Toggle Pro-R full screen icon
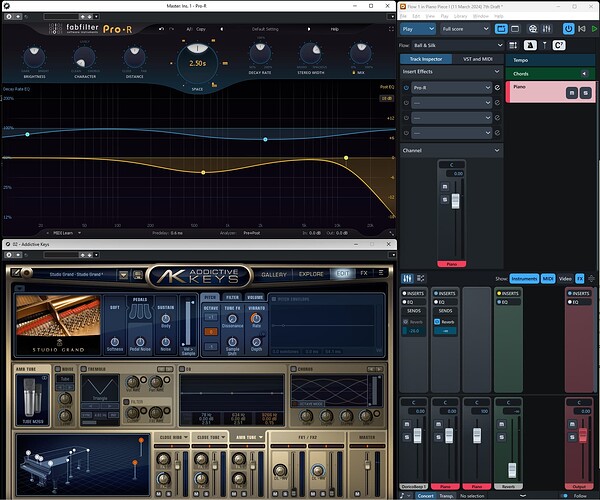Image resolution: width=600 pixels, height=500 pixels. coord(391,29)
